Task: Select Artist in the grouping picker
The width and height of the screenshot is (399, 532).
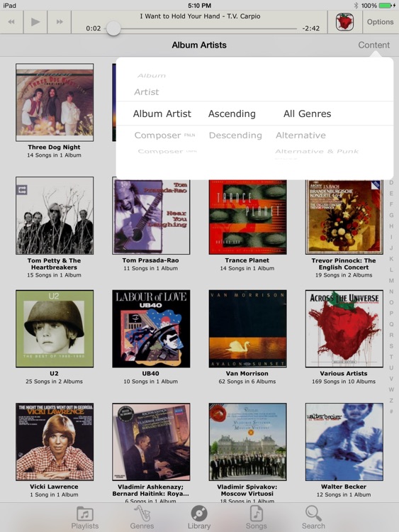Action: 147,92
